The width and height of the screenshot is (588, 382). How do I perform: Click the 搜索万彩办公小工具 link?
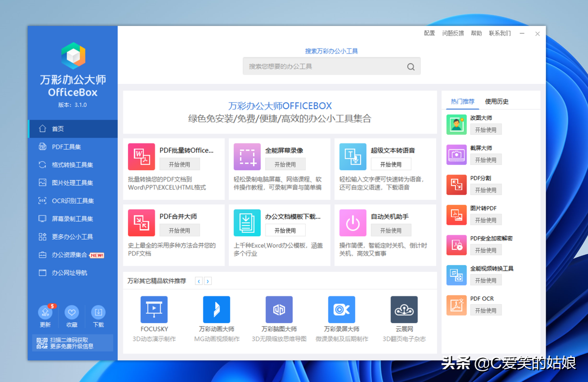332,51
